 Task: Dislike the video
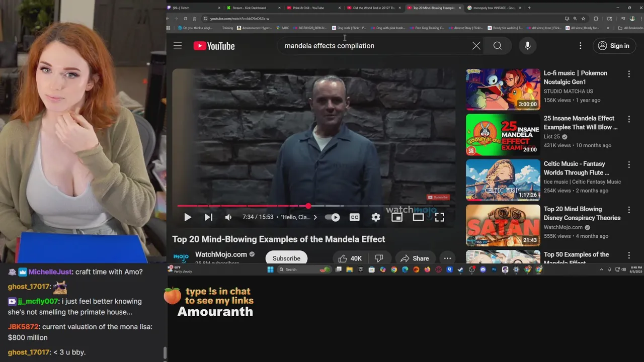click(379, 258)
